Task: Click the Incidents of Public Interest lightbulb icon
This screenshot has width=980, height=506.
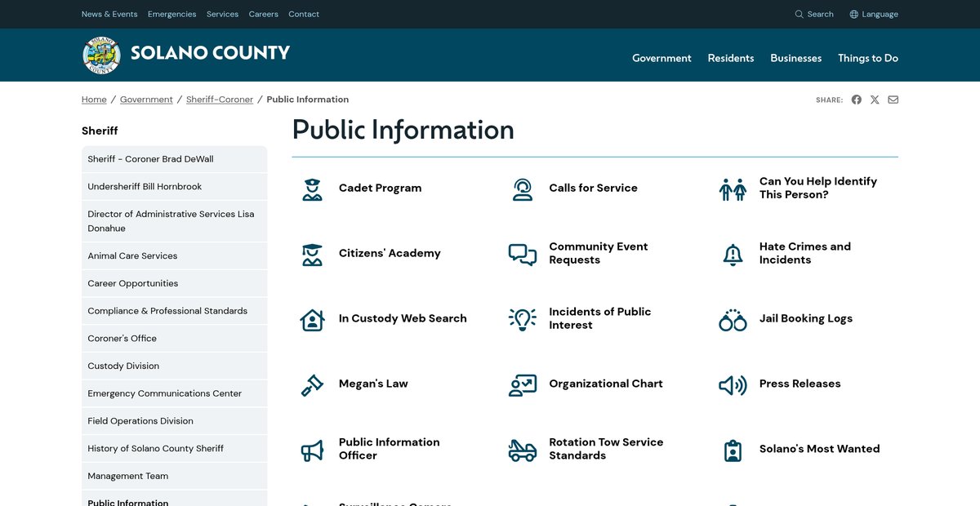Action: click(523, 319)
